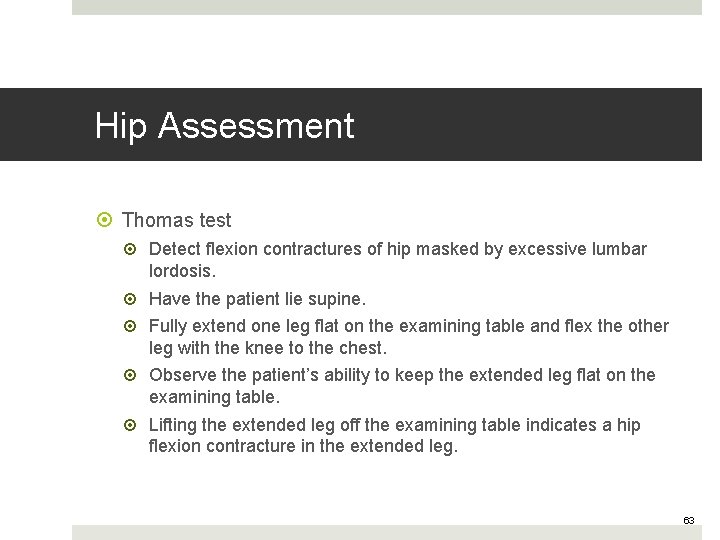Click bullet icon before Observe the patient's ability

[x=135, y=375]
